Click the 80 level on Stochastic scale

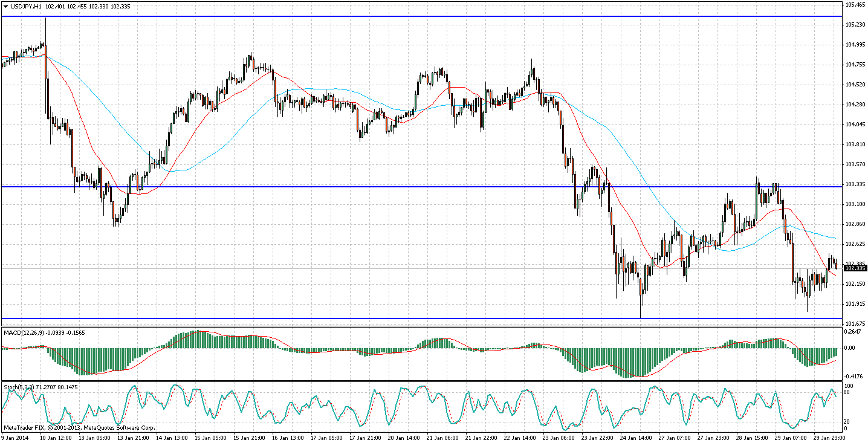click(x=848, y=392)
